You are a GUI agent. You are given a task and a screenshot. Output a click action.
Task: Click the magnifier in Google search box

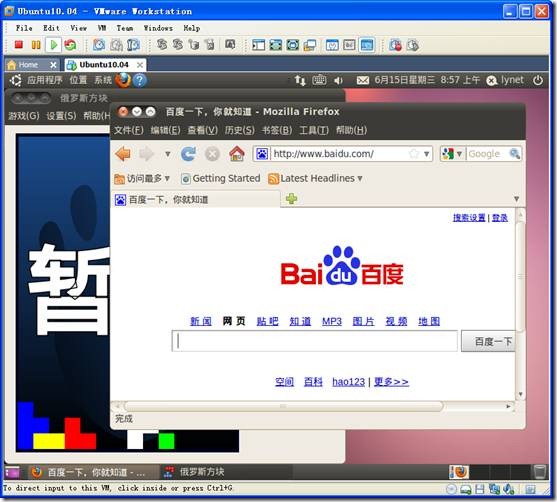point(515,153)
